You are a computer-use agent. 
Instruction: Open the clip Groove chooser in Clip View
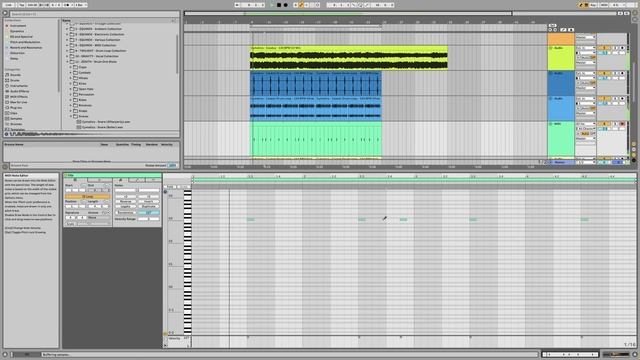coord(99,218)
